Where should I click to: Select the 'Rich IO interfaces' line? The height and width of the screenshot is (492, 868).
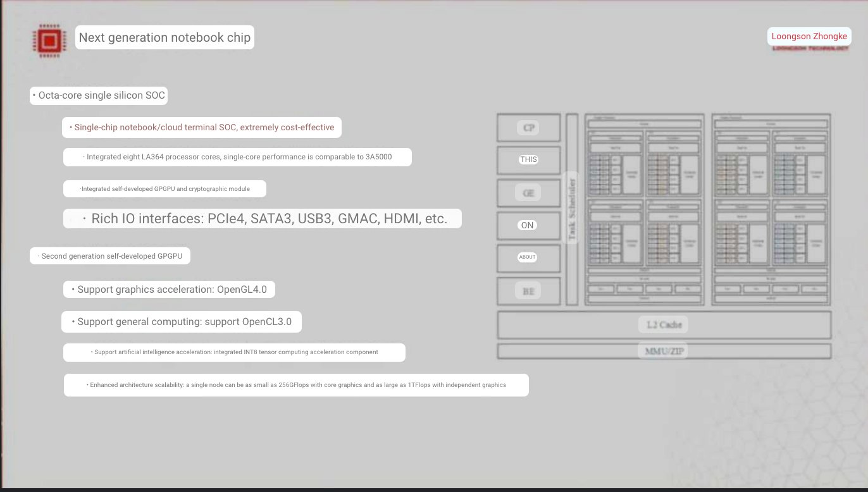tap(263, 219)
